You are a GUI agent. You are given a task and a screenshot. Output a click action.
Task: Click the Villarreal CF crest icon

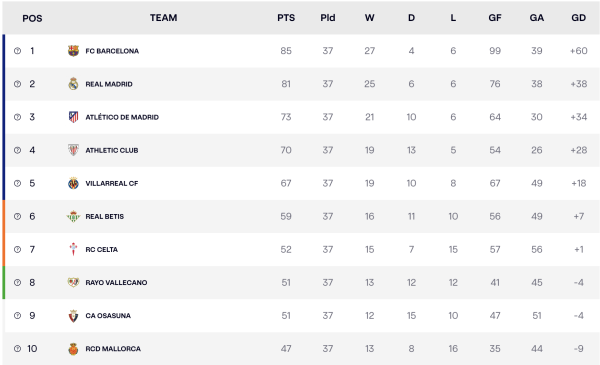click(x=73, y=183)
